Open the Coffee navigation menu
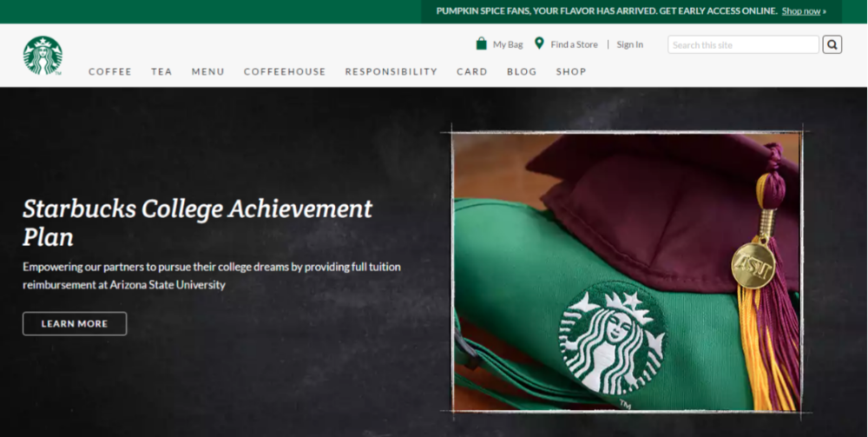Viewport: 868px width, 437px height. (110, 72)
